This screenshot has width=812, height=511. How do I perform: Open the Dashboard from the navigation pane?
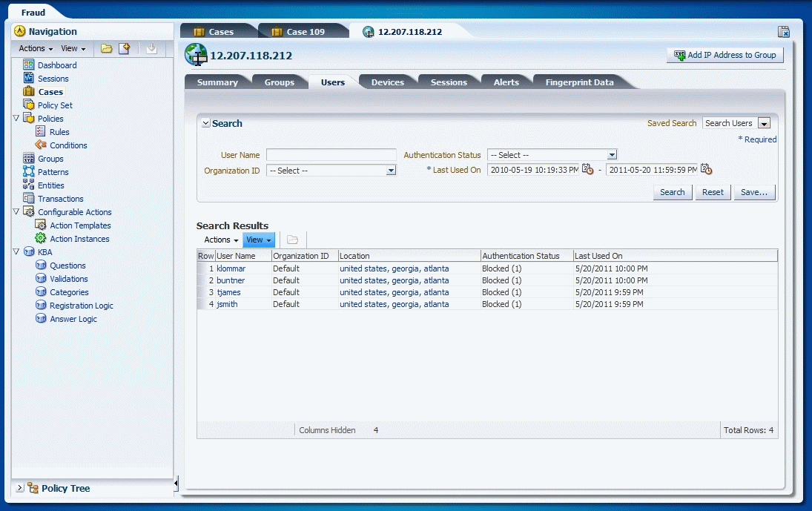(56, 65)
